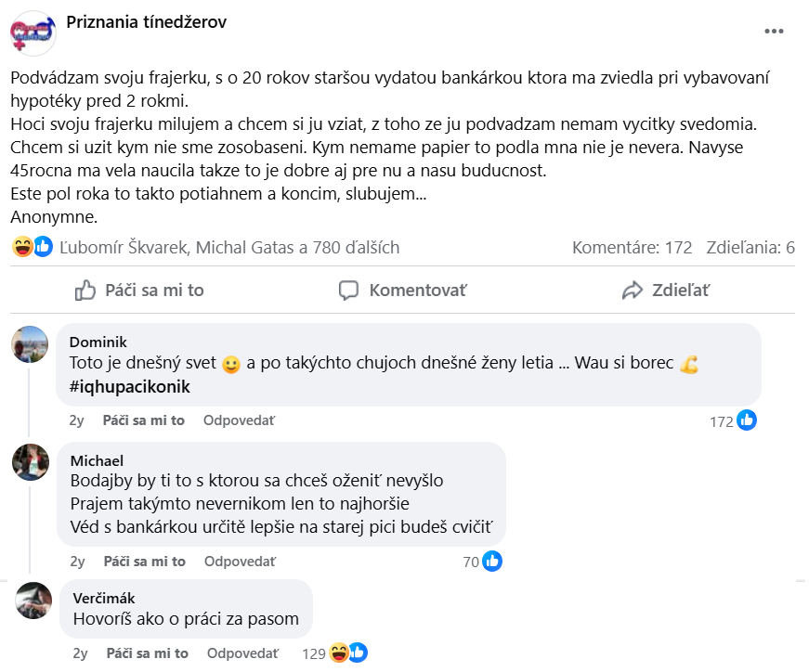Open Michael's profile avatar
809x672 pixels.
31,461
